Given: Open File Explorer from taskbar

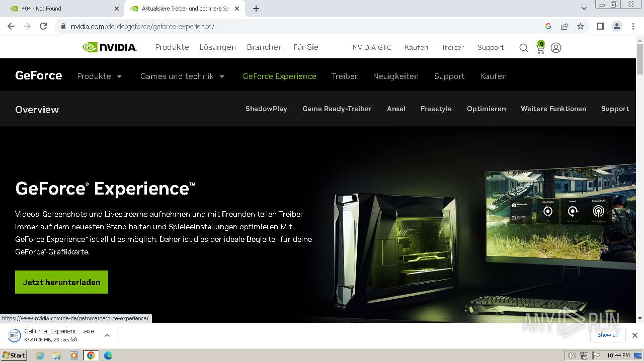Looking at the screenshot, I should coord(57,355).
